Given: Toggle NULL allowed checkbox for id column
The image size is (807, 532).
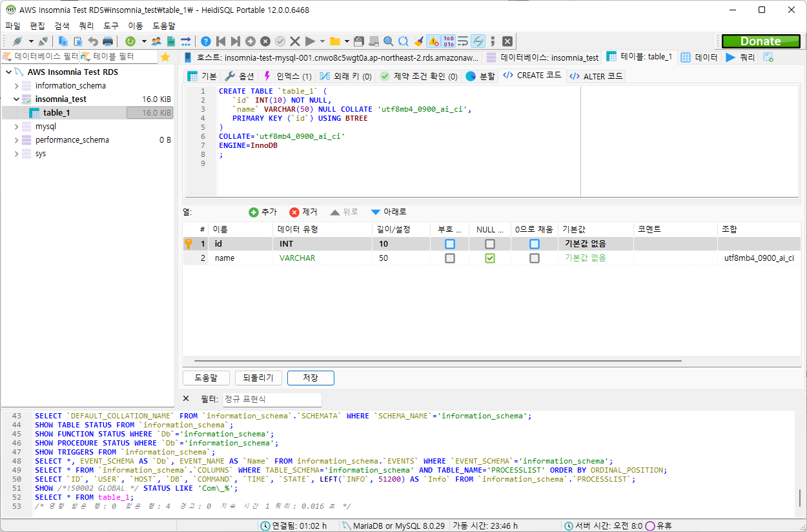Looking at the screenshot, I should [x=490, y=244].
